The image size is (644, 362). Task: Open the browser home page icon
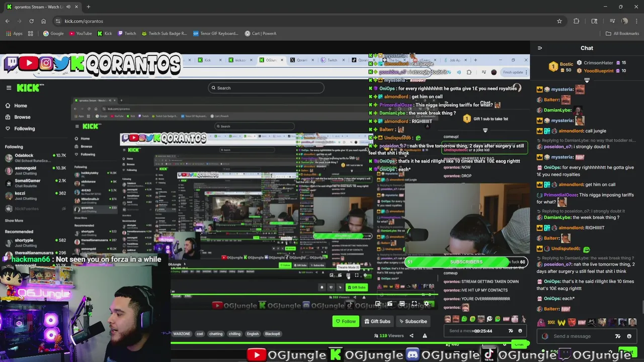(43, 21)
